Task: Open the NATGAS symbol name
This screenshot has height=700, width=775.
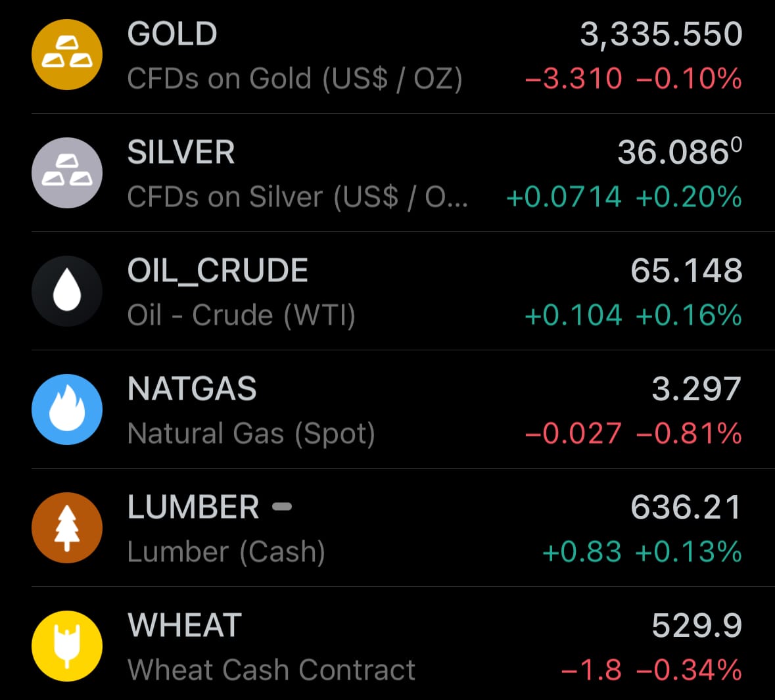Action: click(x=192, y=388)
